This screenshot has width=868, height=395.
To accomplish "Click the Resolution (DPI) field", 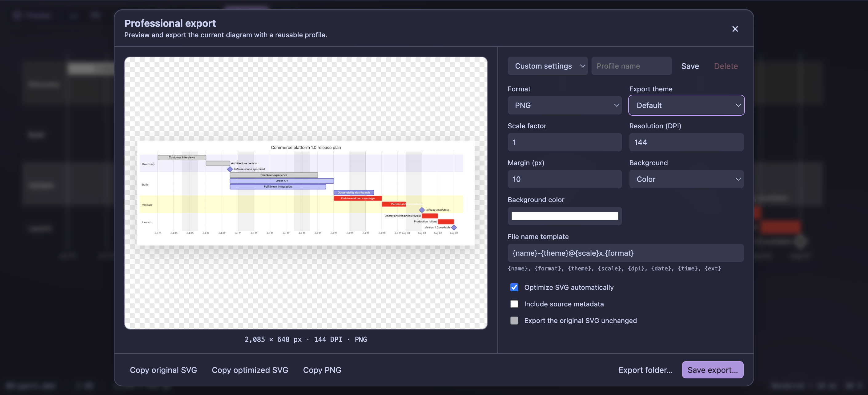I will click(x=686, y=142).
